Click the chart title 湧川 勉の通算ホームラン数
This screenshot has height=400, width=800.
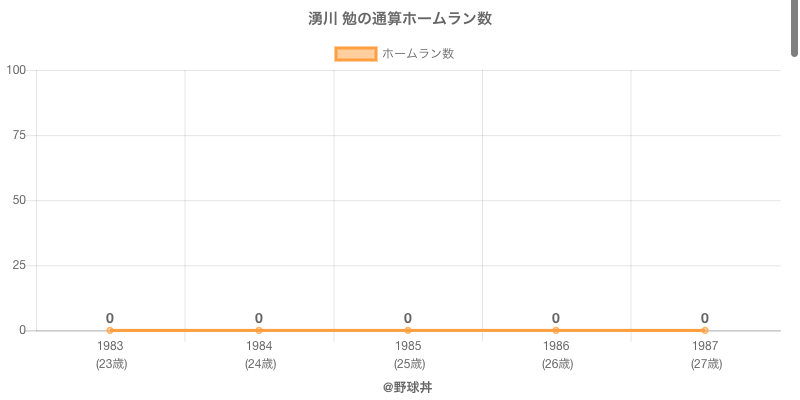[x=400, y=19]
